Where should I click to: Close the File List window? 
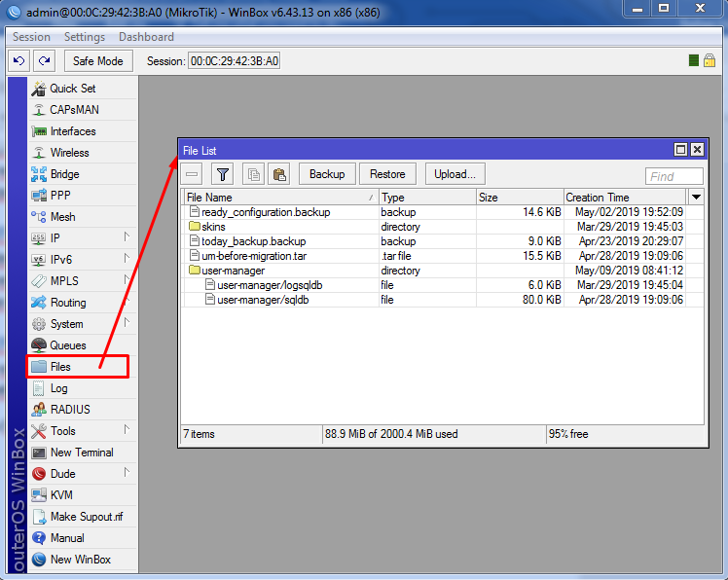pos(698,150)
